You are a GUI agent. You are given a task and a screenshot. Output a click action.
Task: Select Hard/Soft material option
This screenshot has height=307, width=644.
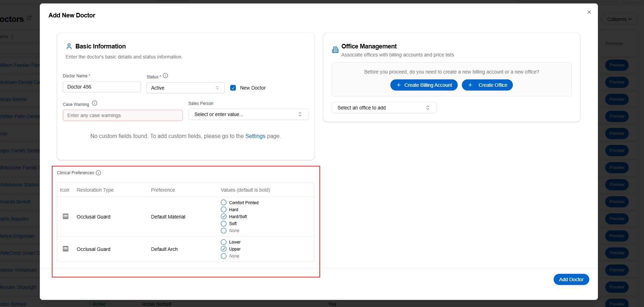[224, 216]
